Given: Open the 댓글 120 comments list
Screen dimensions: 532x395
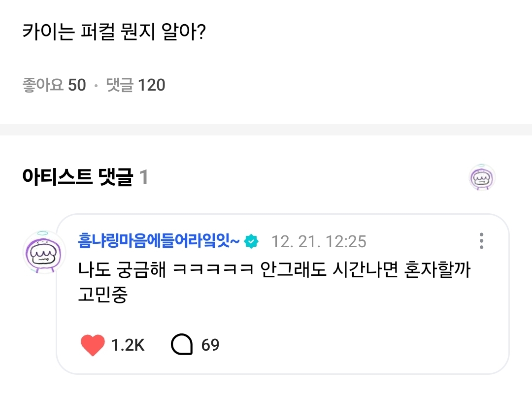Looking at the screenshot, I should pos(135,85).
